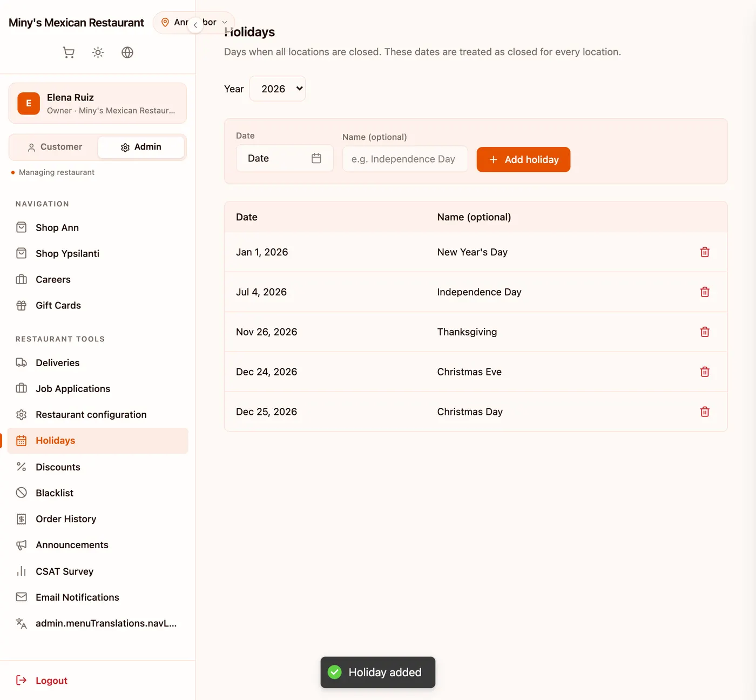This screenshot has width=756, height=700.
Task: Focus the holiday Name optional field
Action: coord(405,159)
